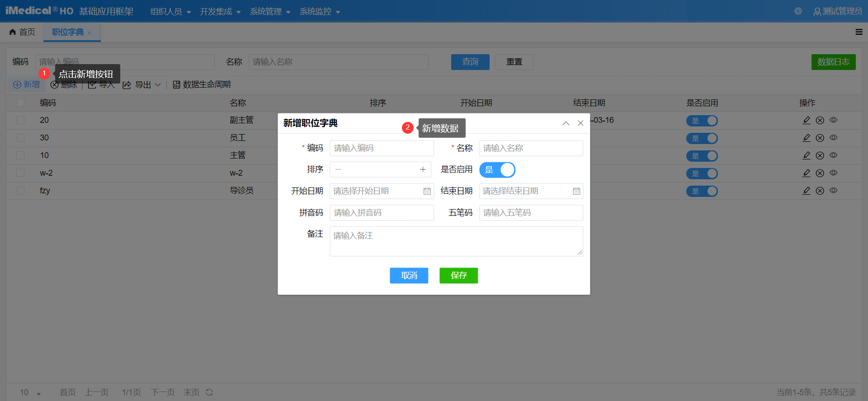The image size is (868, 401).
Task: Click the view eye icon for row w-2
Action: (x=834, y=173)
